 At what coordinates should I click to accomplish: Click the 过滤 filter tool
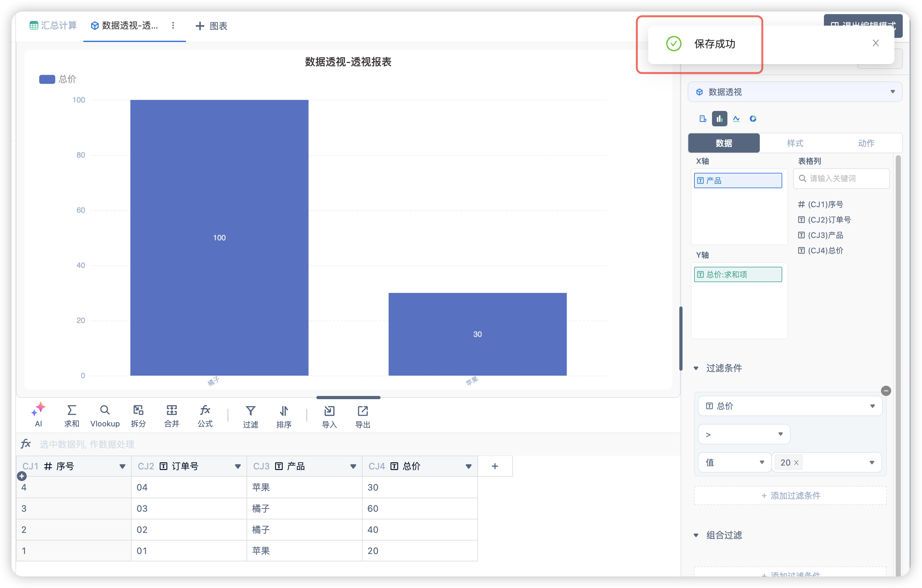(250, 416)
